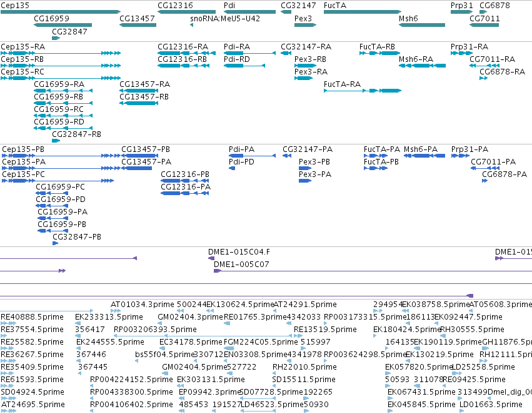Image resolution: width=532 pixels, height=414 pixels.
Task: Click protein FucTA-PB
Action: [x=381, y=162]
